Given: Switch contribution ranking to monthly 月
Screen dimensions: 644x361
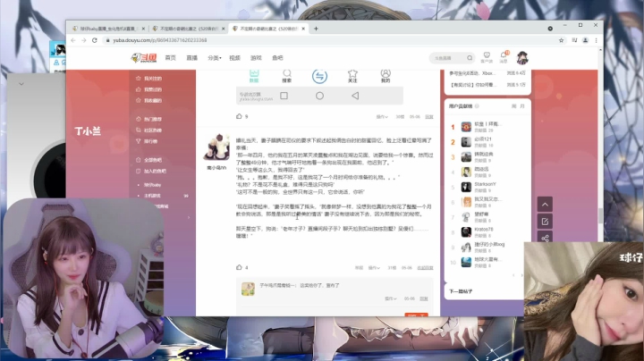Looking at the screenshot, I should click(x=522, y=106).
